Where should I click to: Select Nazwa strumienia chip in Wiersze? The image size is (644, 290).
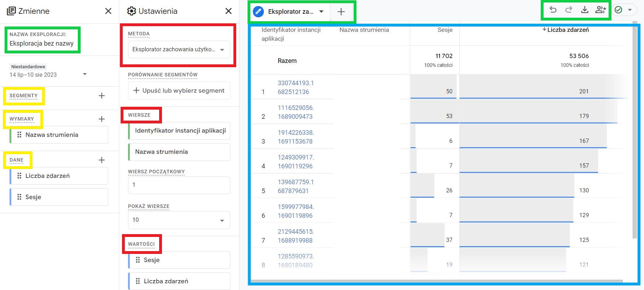tap(179, 152)
